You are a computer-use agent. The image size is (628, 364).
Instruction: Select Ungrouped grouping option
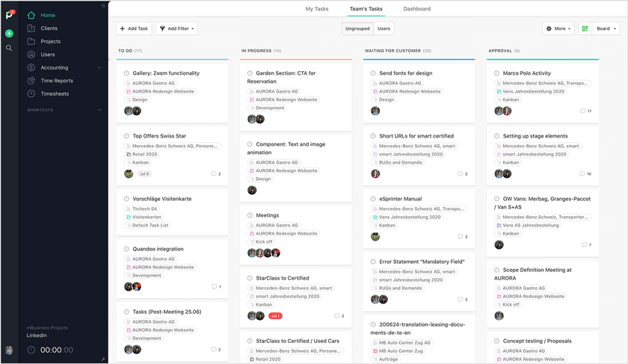[x=357, y=29]
